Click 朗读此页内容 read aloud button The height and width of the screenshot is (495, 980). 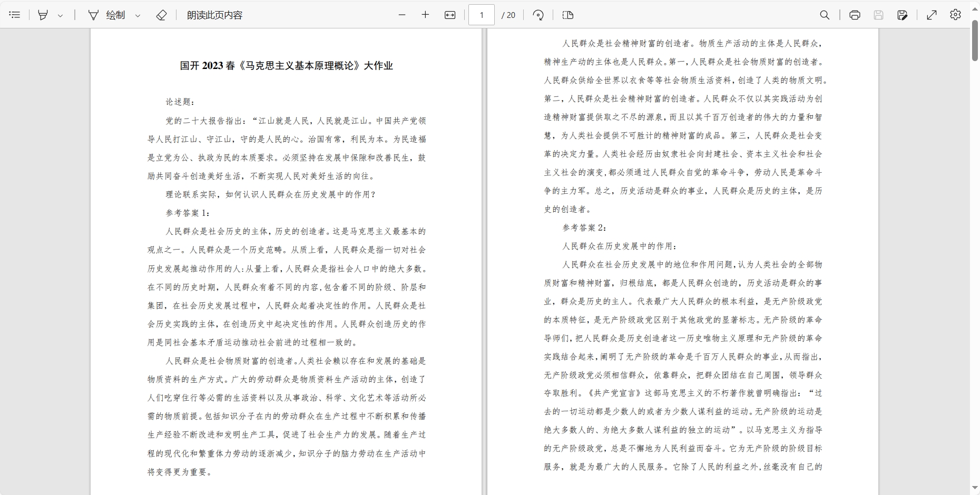[214, 15]
